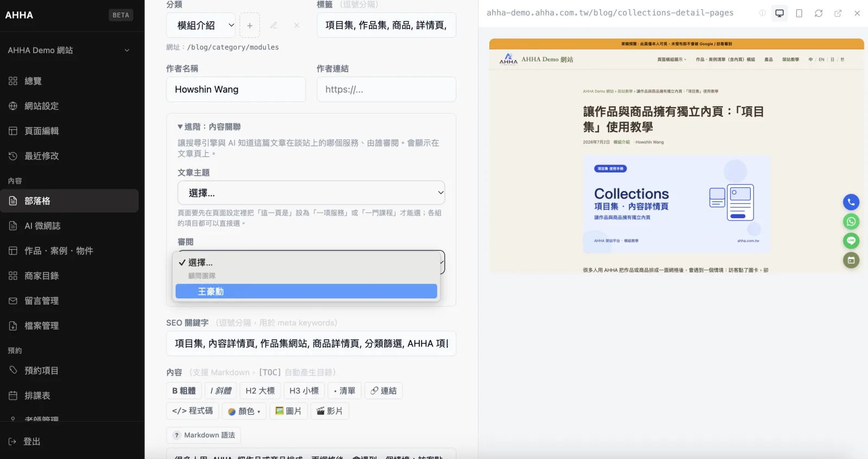Open 架站教學 in preview nav
The width and height of the screenshot is (868, 459).
point(790,60)
